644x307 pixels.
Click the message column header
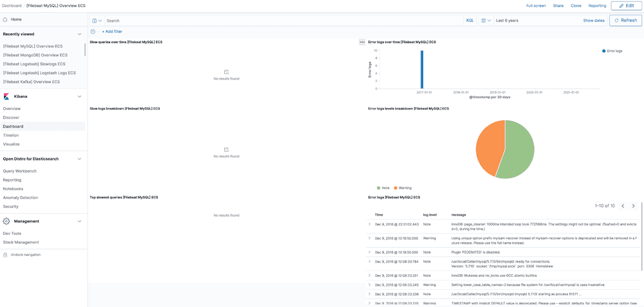tap(459, 215)
